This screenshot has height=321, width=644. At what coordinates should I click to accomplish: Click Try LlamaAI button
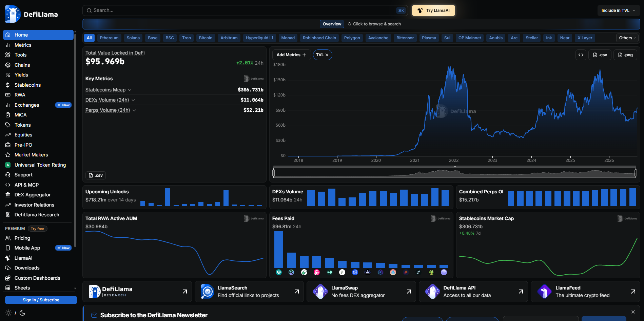tap(433, 10)
